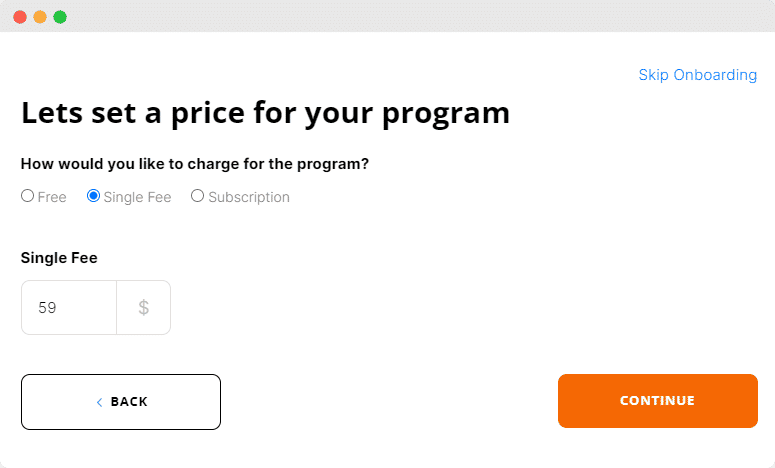Viewport: 775px width, 468px height.
Task: Focus the fee amount field showing 59
Action: [69, 307]
